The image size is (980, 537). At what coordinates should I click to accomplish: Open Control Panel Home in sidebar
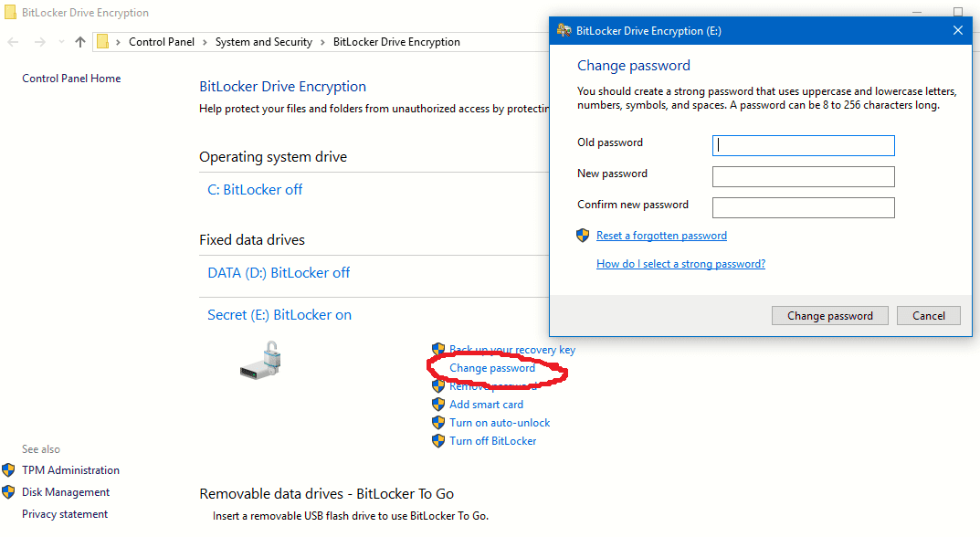(71, 79)
